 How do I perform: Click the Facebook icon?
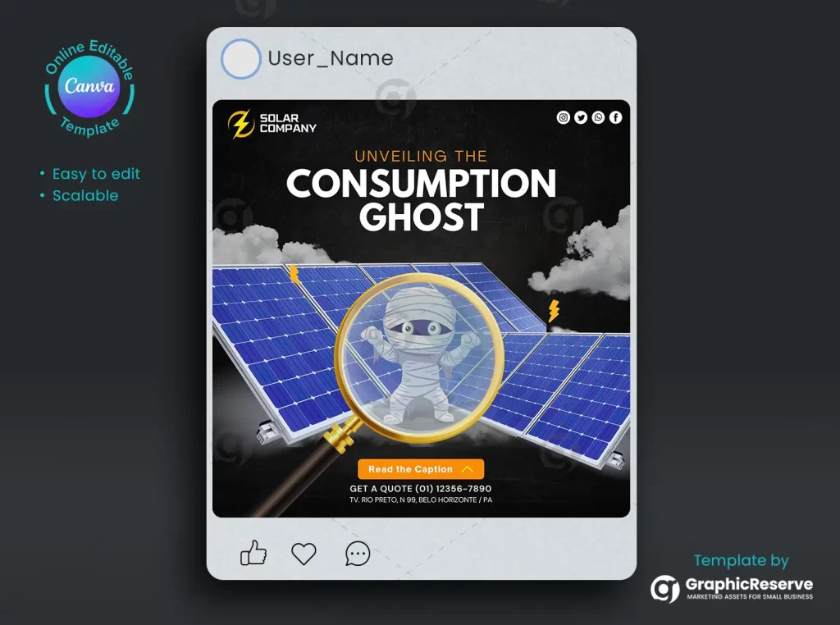pyautogui.click(x=615, y=117)
